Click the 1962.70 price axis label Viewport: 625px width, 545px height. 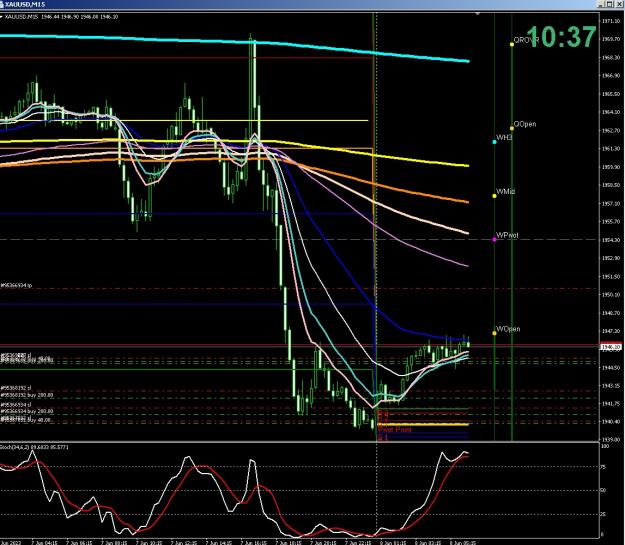click(x=610, y=130)
